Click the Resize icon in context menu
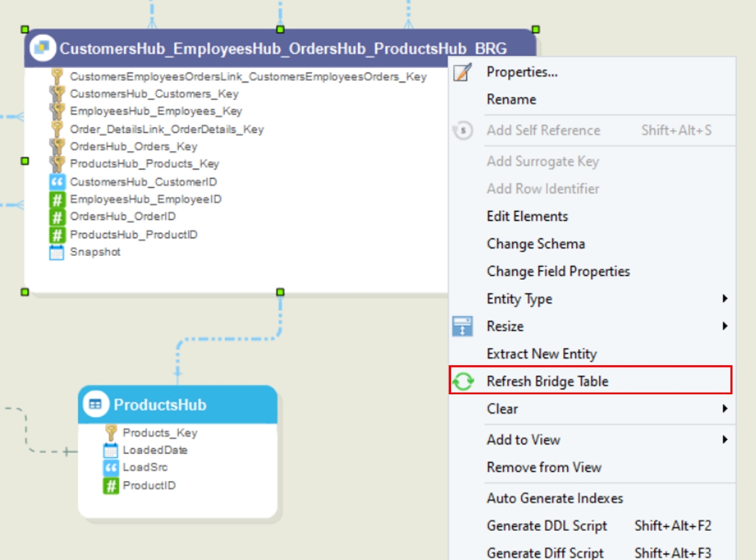 tap(462, 327)
